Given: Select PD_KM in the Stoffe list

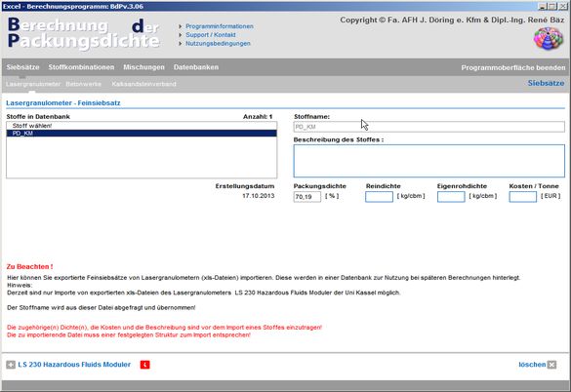Looking at the screenshot, I should coord(142,134).
